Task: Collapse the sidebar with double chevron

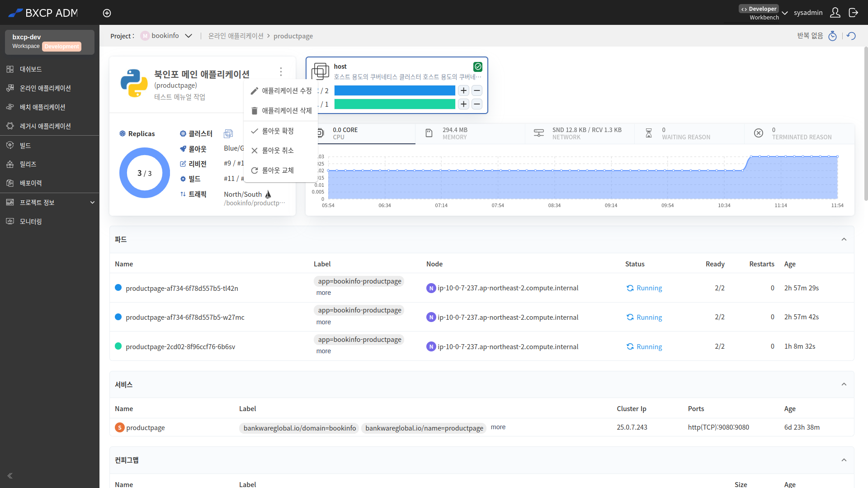Action: click(10, 476)
